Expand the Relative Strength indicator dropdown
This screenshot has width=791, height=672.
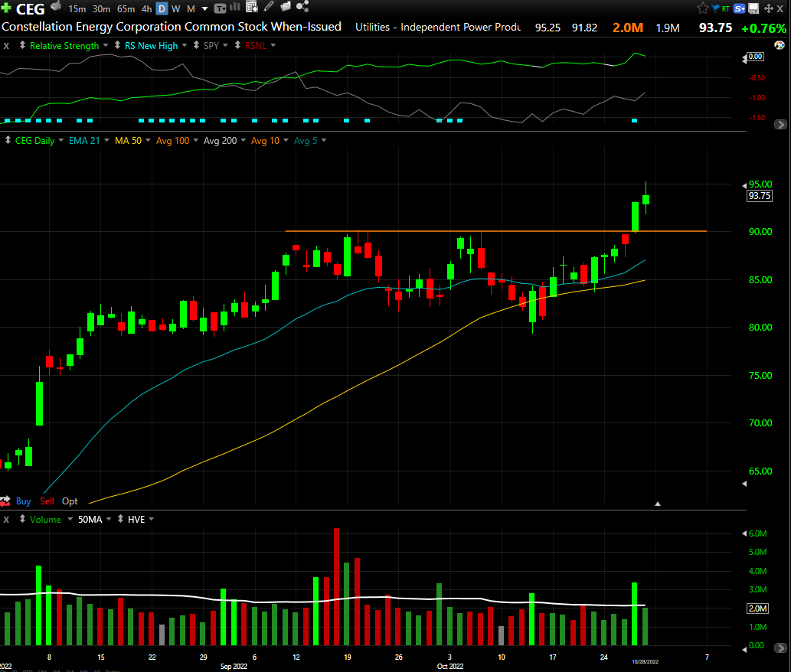(x=106, y=45)
